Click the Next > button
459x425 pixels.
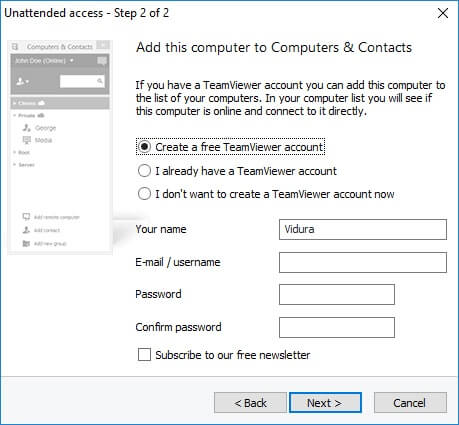325,403
